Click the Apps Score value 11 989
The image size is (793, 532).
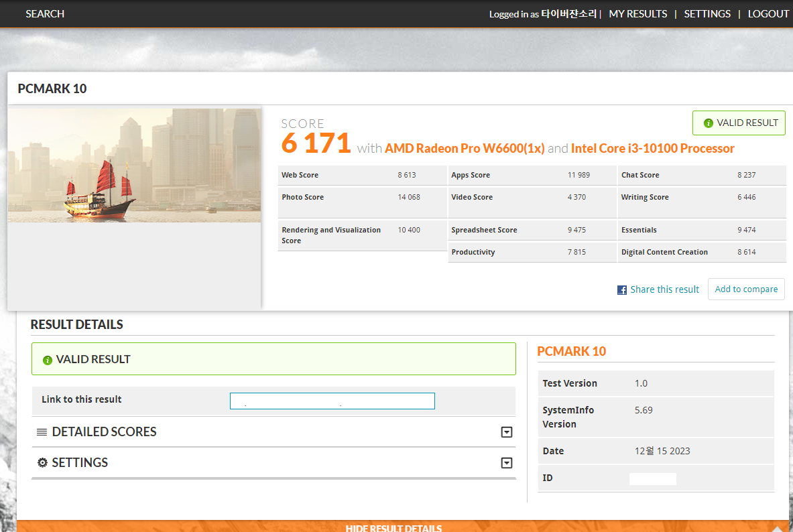(x=578, y=175)
